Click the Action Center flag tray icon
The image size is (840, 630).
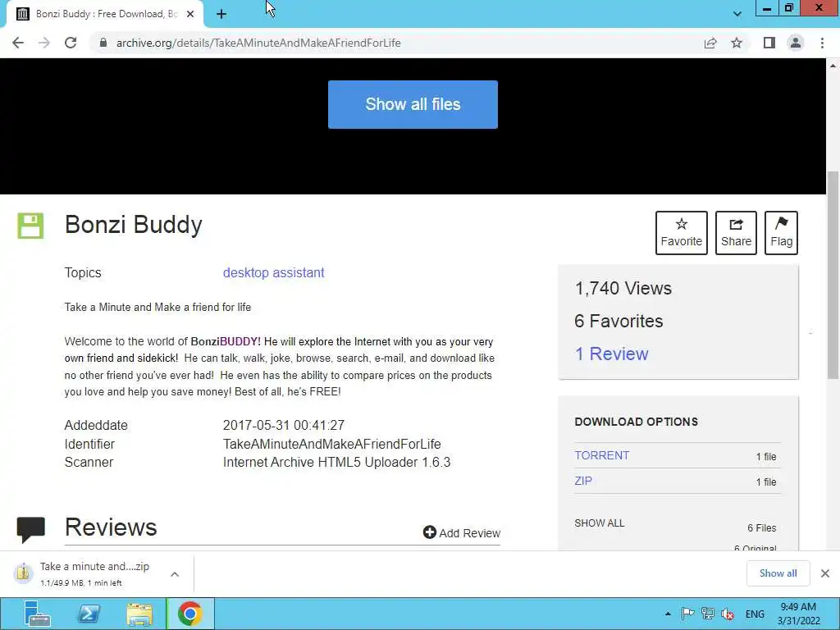(x=688, y=614)
